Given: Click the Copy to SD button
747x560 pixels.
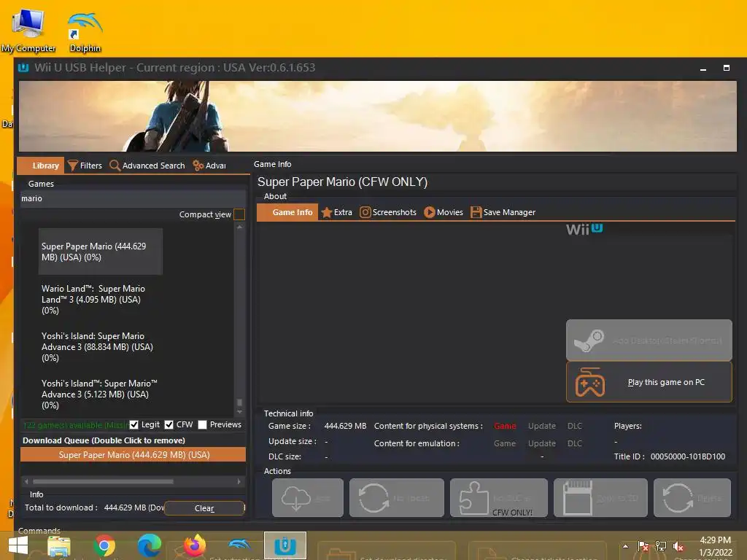Looking at the screenshot, I should click(601, 497).
